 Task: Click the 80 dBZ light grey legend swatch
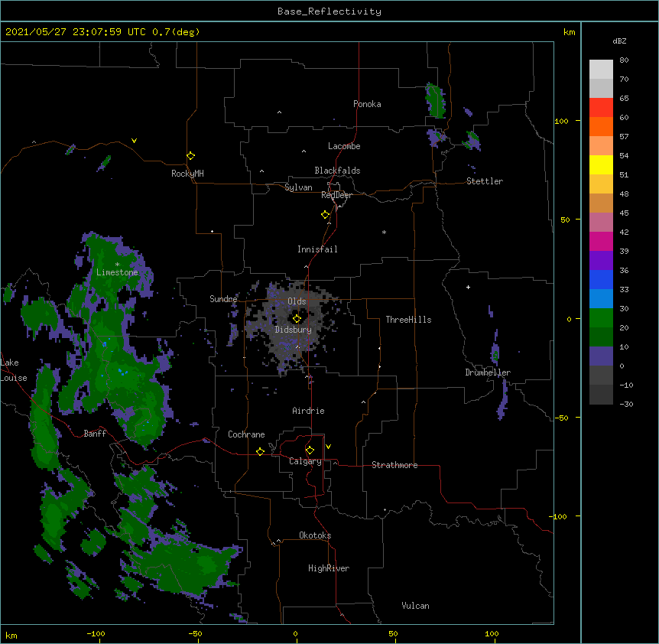click(601, 70)
